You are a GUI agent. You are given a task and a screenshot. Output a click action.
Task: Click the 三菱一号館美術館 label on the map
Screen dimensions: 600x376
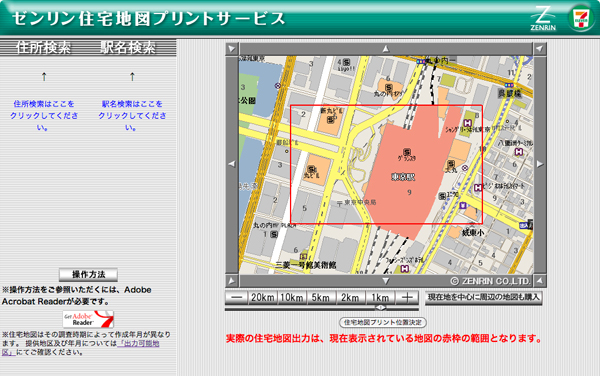point(306,265)
